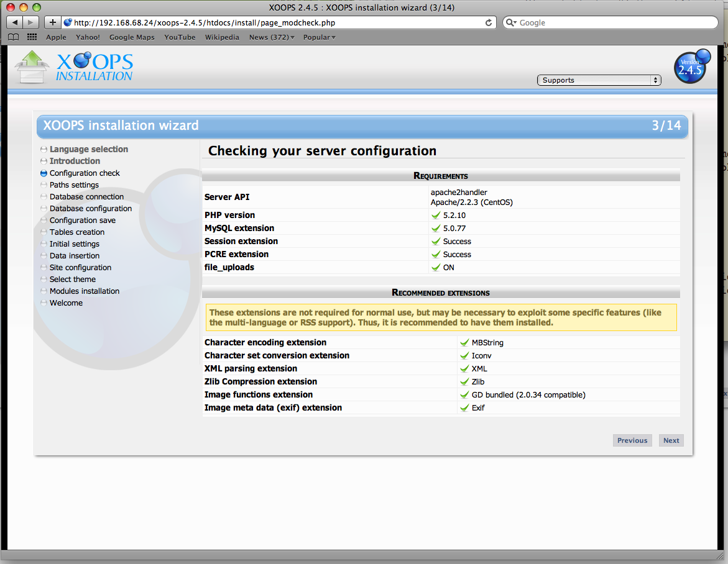Image resolution: width=728 pixels, height=564 pixels.
Task: Click the Safari back navigation arrow
Action: point(14,22)
